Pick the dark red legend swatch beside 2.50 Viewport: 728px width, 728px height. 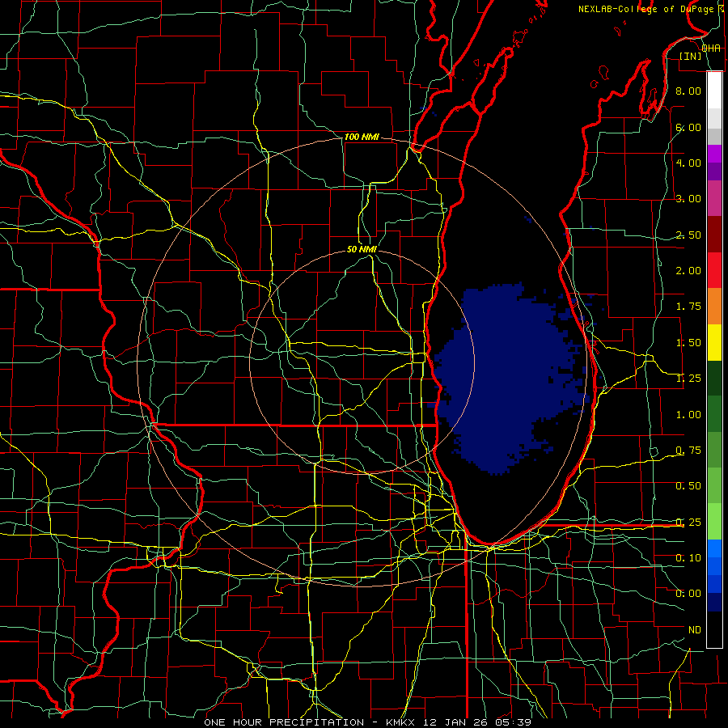click(x=714, y=235)
